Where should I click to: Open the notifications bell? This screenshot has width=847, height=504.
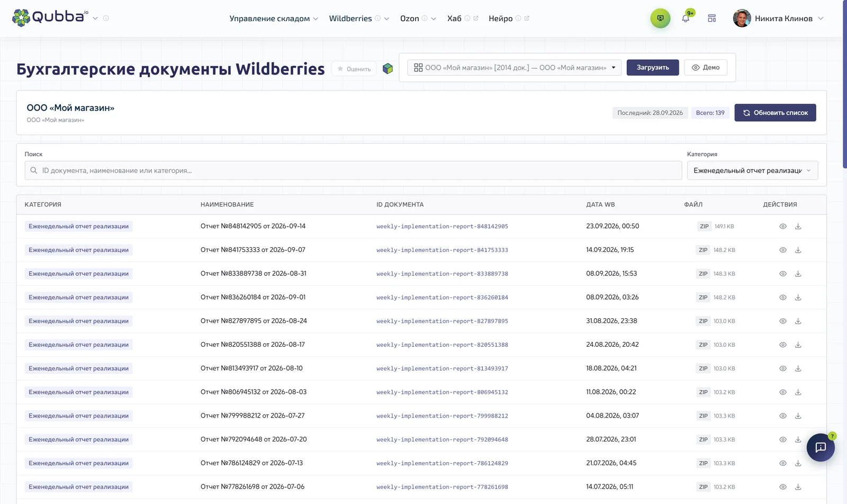pyautogui.click(x=686, y=19)
